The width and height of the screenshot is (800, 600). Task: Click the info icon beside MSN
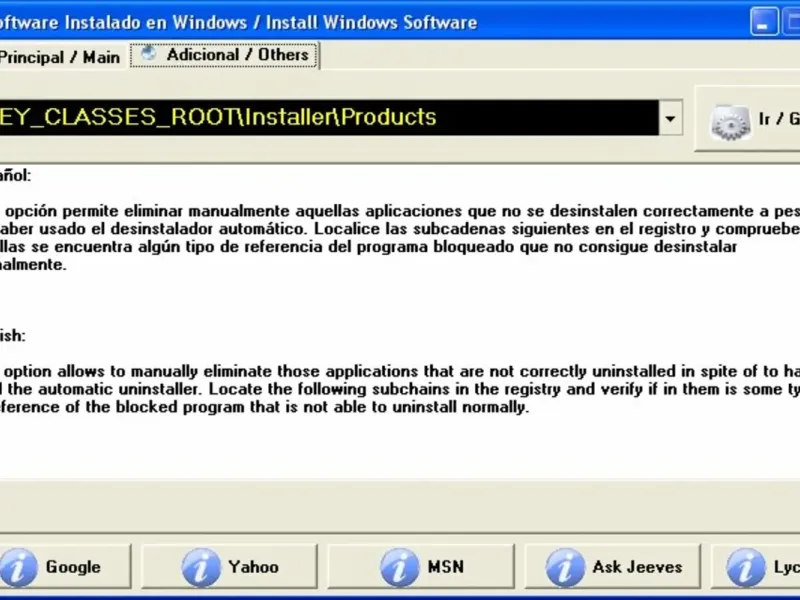(399, 567)
